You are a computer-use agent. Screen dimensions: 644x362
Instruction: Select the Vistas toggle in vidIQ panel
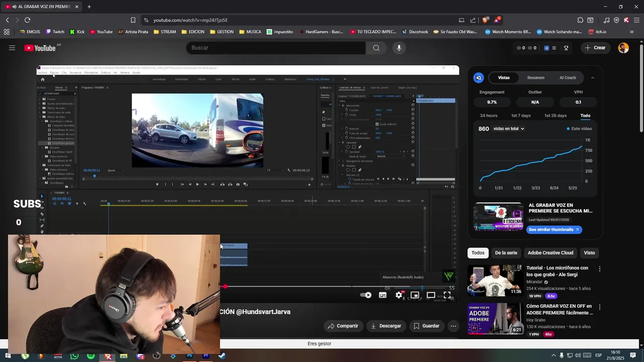(504, 77)
